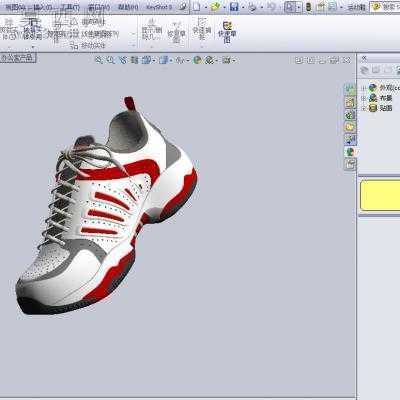Close the task pane with the X
Image resolution: width=400 pixels, height=400 pixels.
tap(364, 59)
